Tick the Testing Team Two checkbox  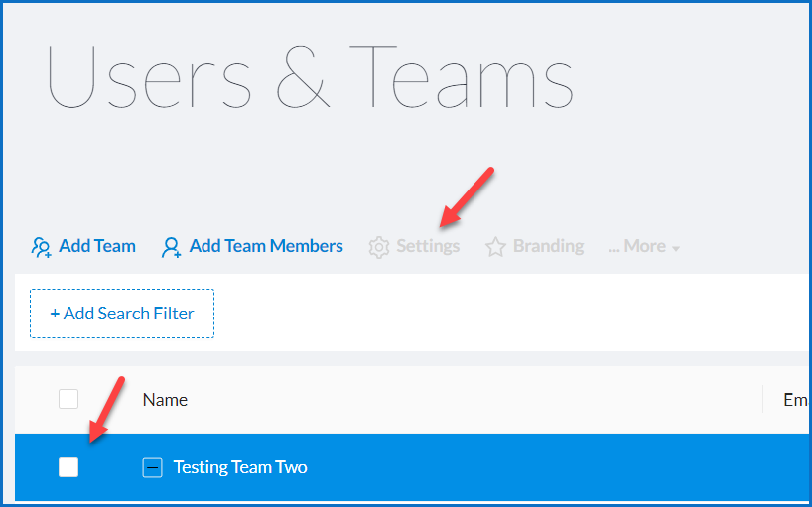pyautogui.click(x=68, y=467)
